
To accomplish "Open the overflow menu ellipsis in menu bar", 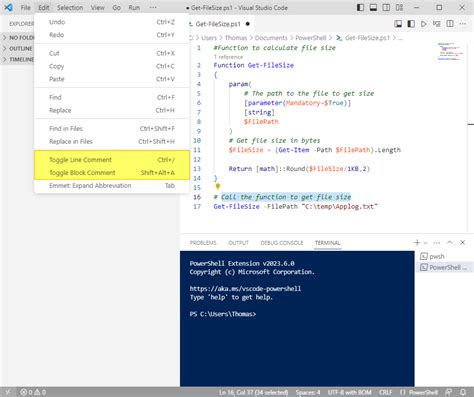I will coord(153,7).
